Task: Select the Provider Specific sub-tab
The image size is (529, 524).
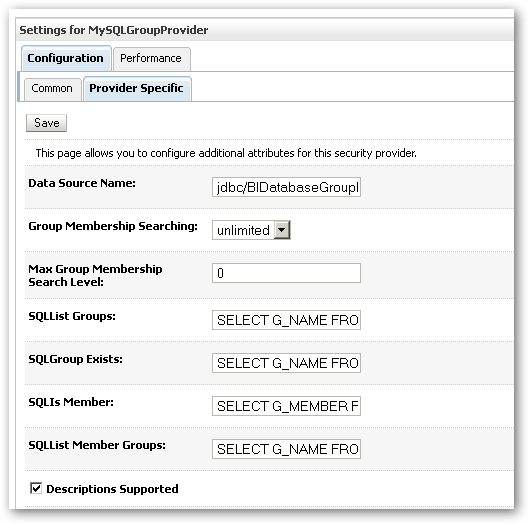Action: point(137,89)
